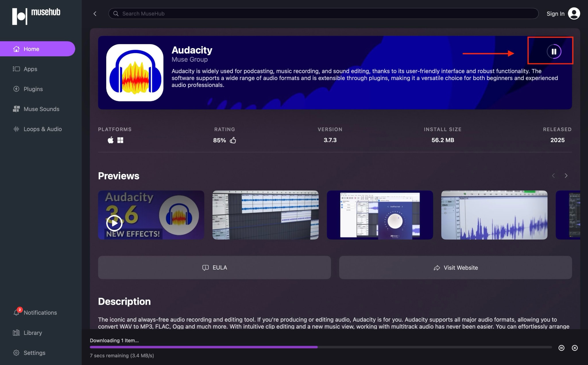Image resolution: width=588 pixels, height=365 pixels.
Task: Click the 2025 released value
Action: pos(557,140)
